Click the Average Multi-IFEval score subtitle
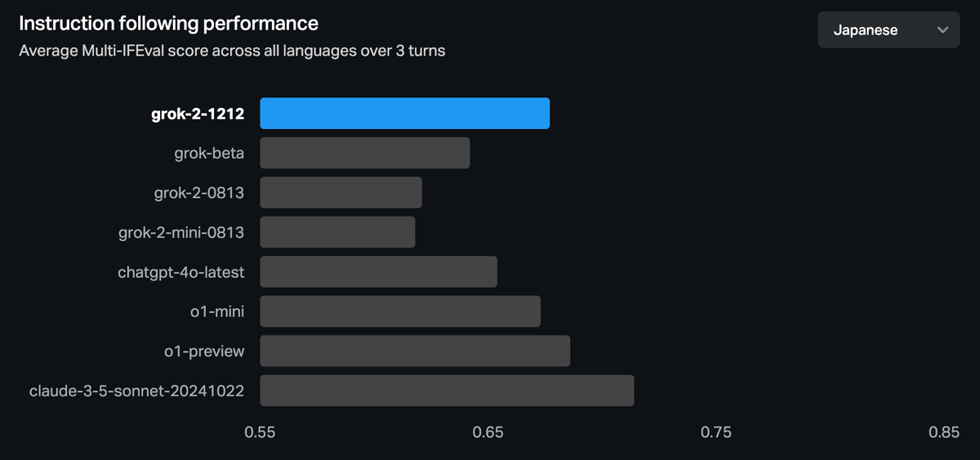The image size is (980, 460). tap(232, 51)
